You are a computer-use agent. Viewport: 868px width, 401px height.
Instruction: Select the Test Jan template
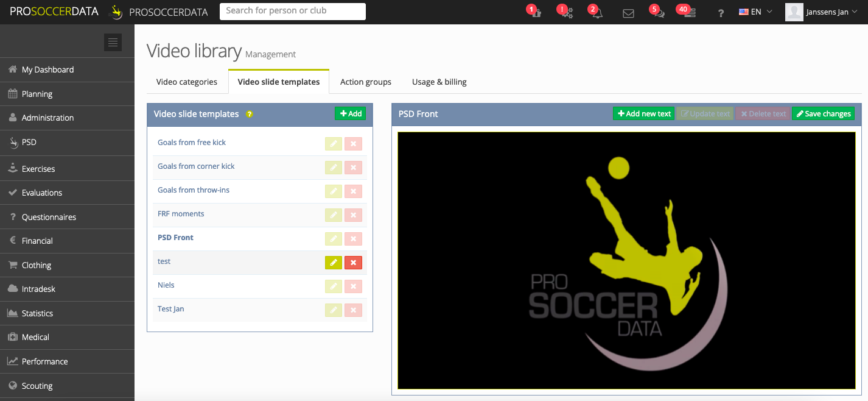coord(171,309)
